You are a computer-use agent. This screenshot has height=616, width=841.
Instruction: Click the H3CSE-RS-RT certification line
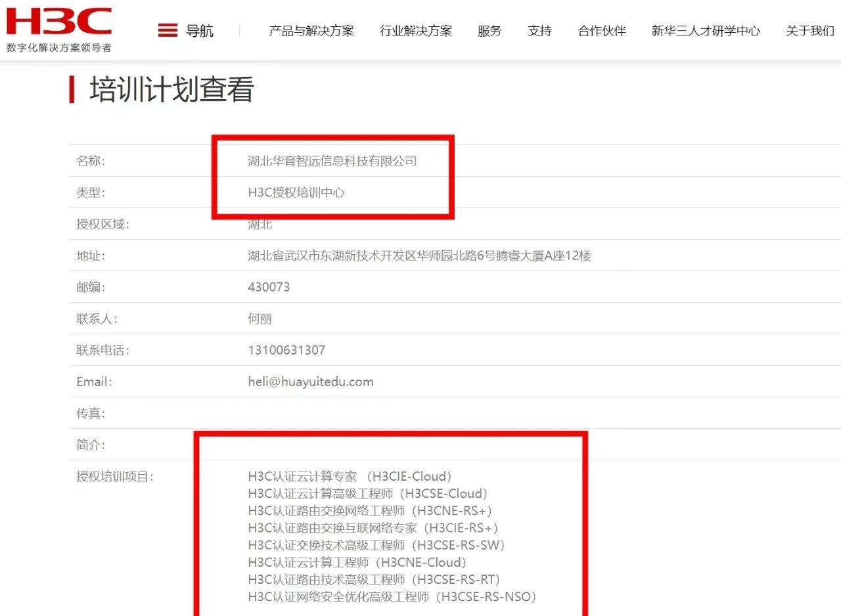375,579
